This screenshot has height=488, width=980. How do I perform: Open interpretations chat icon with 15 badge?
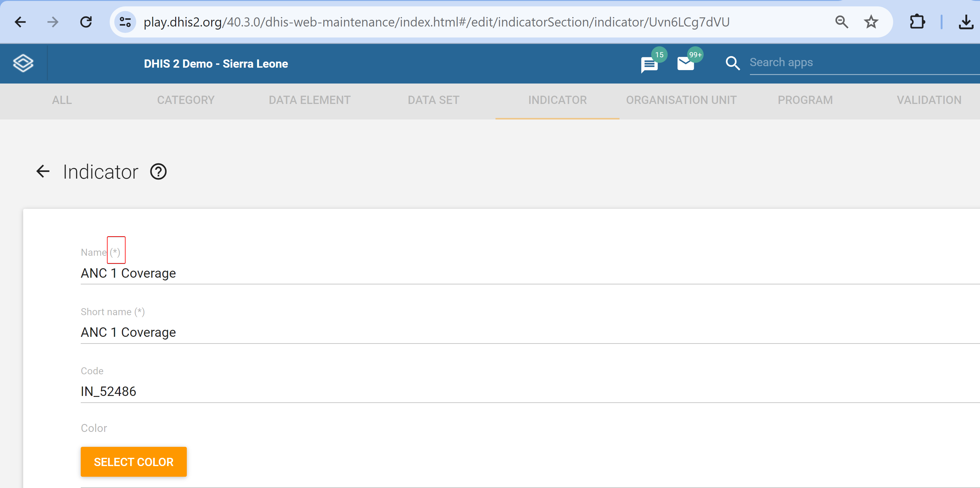tap(649, 64)
